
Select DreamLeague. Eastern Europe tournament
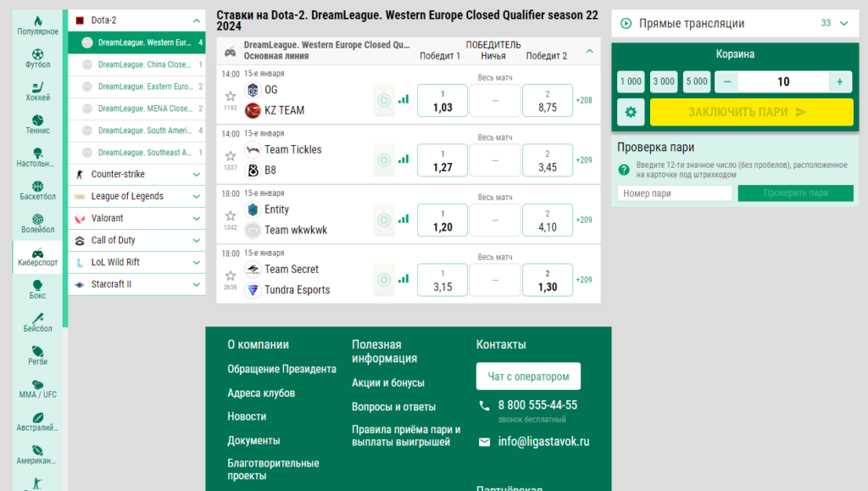point(136,86)
